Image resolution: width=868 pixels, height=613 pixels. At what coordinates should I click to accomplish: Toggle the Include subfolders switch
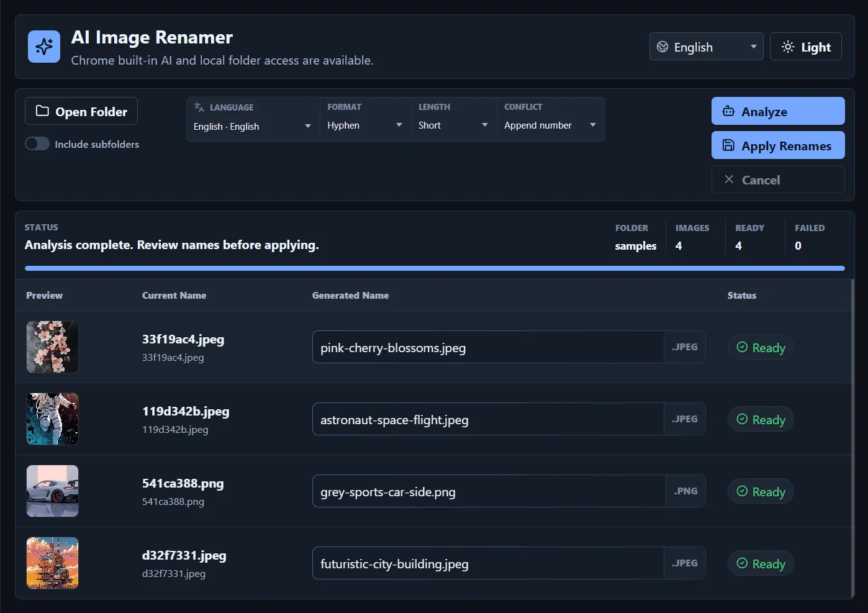[37, 143]
